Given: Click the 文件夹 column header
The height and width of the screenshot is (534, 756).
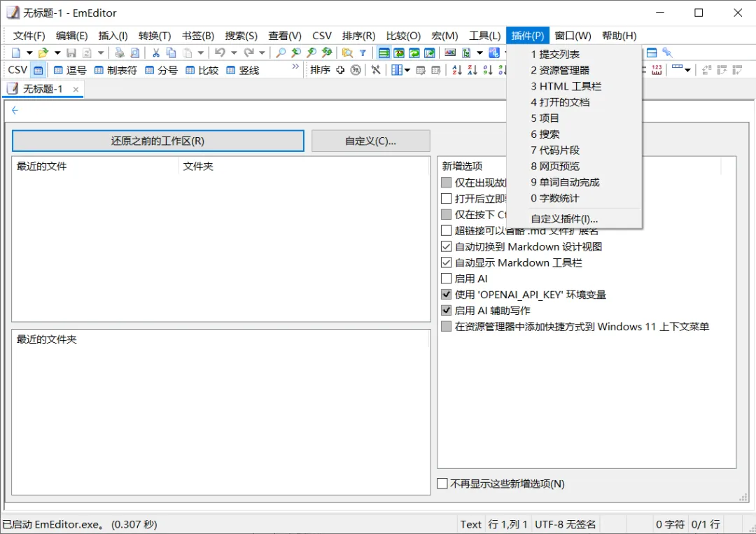Looking at the screenshot, I should pyautogui.click(x=304, y=167).
